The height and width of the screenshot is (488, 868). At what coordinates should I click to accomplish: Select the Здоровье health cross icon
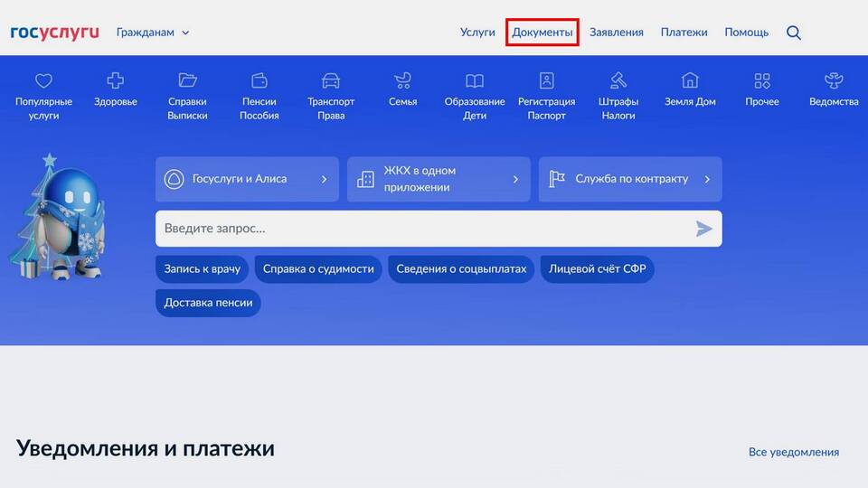click(116, 81)
